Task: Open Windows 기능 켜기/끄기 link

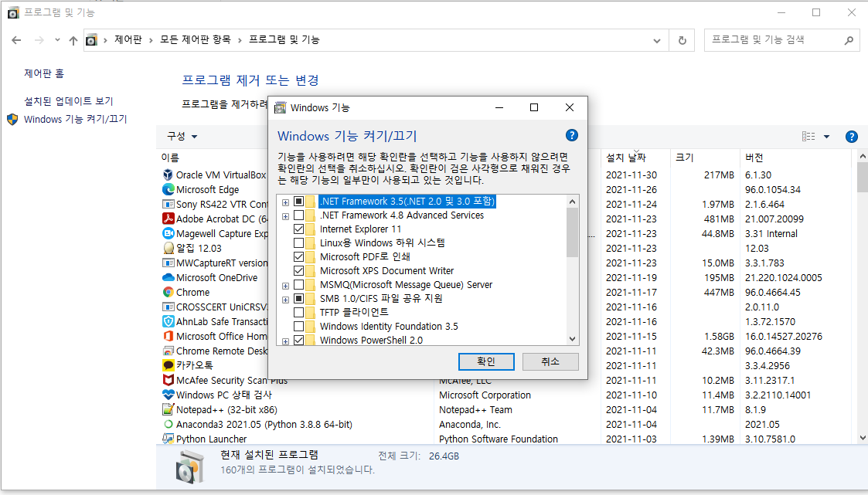Action: pyautogui.click(x=75, y=120)
